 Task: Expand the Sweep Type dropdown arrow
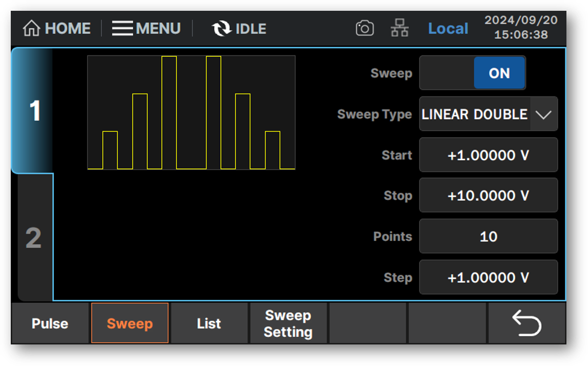click(x=543, y=114)
